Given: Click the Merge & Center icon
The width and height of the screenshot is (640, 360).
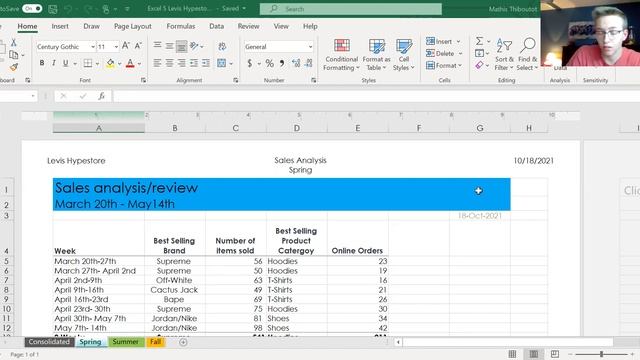Looking at the screenshot, I should 222,63.
